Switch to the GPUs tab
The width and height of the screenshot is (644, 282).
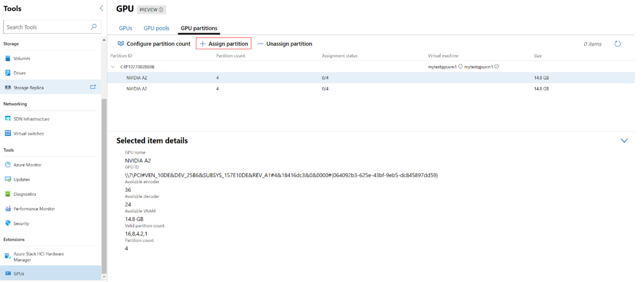tap(125, 28)
